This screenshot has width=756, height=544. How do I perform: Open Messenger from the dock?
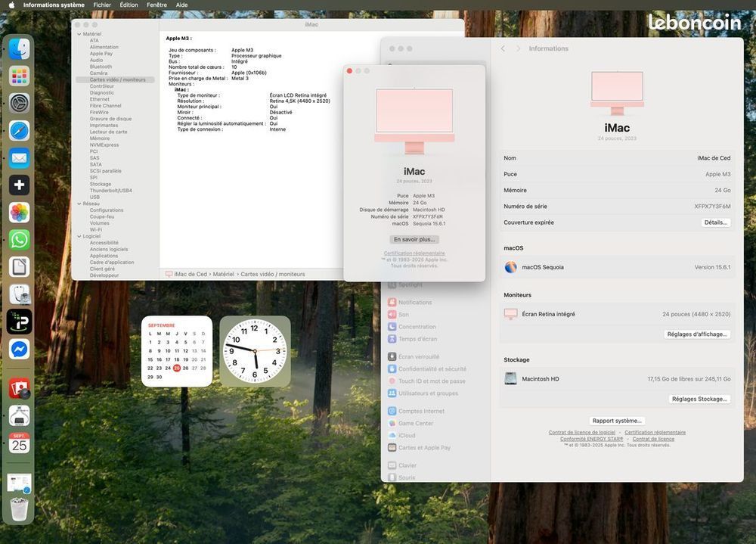(20, 350)
